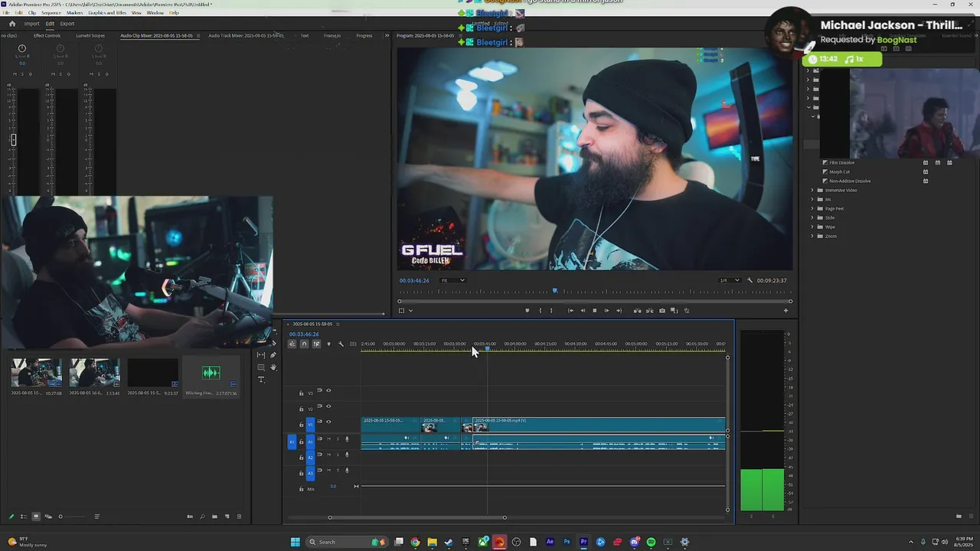This screenshot has width=980, height=551.
Task: Toggle V2 track output eye
Action: coord(328,406)
